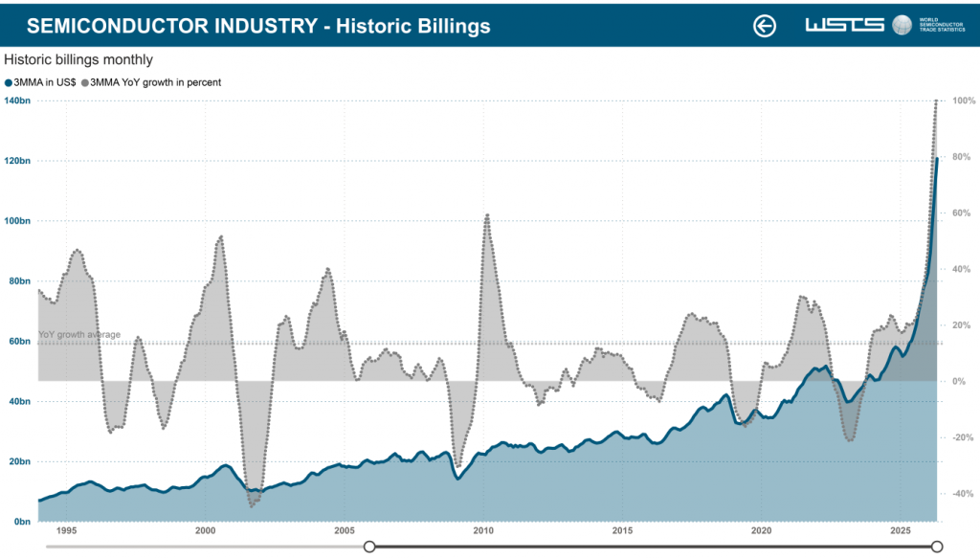Click the 60% right axis label

[961, 213]
